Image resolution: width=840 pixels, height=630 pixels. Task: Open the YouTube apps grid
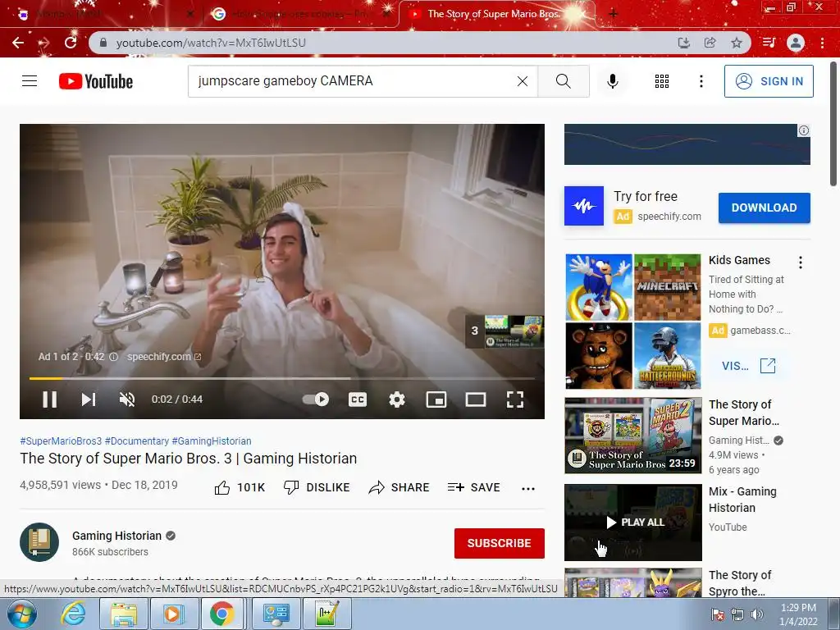click(662, 81)
